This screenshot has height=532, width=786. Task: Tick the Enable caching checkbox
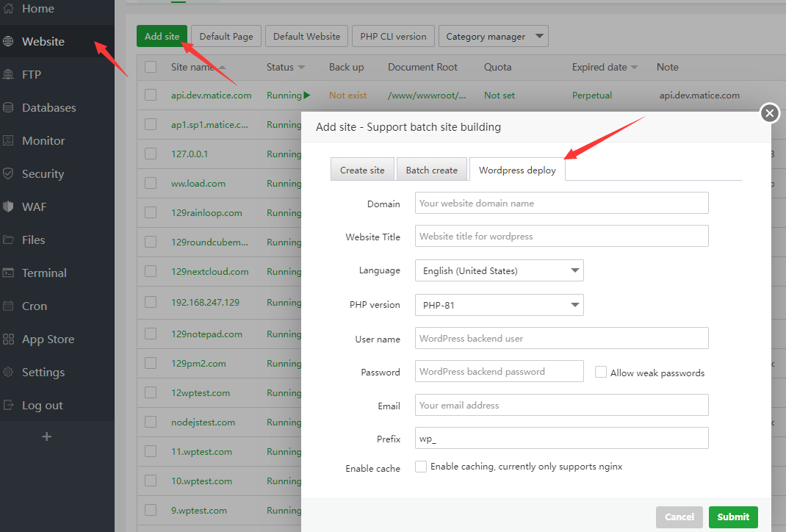[x=421, y=467]
